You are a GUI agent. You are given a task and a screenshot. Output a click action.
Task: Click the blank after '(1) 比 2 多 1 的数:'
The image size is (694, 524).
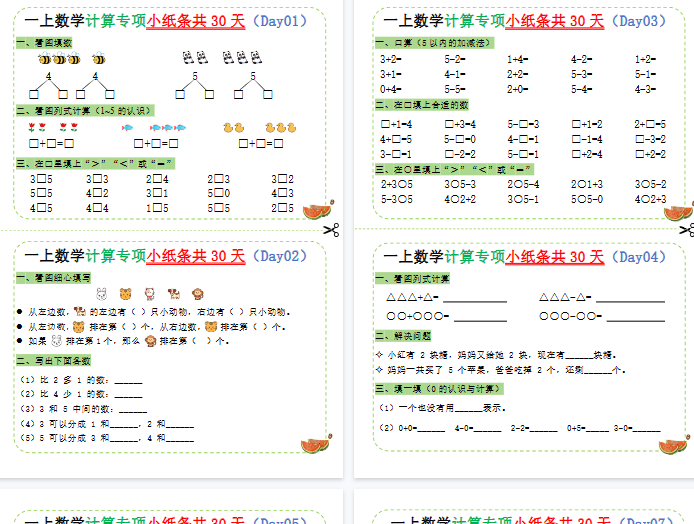pos(128,381)
